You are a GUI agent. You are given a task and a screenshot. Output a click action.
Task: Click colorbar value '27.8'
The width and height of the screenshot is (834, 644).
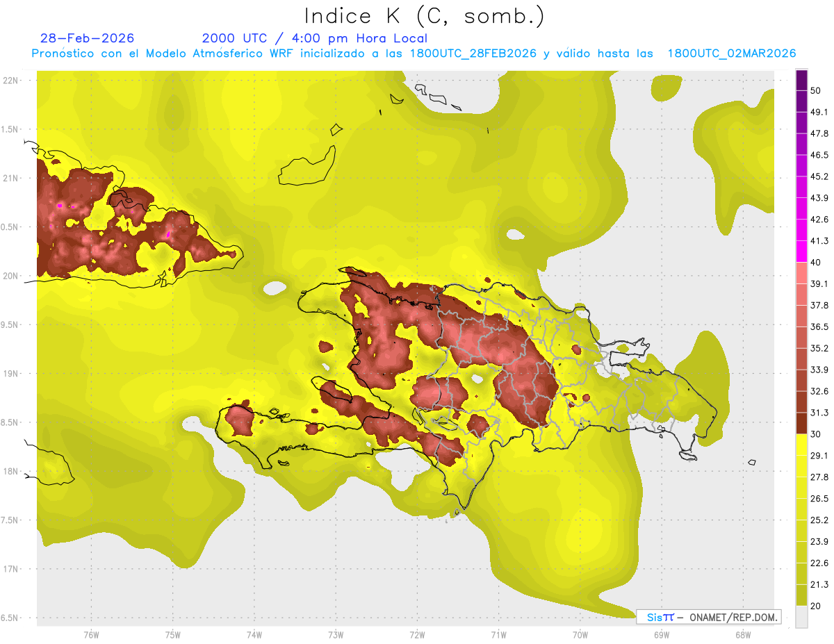click(x=819, y=477)
